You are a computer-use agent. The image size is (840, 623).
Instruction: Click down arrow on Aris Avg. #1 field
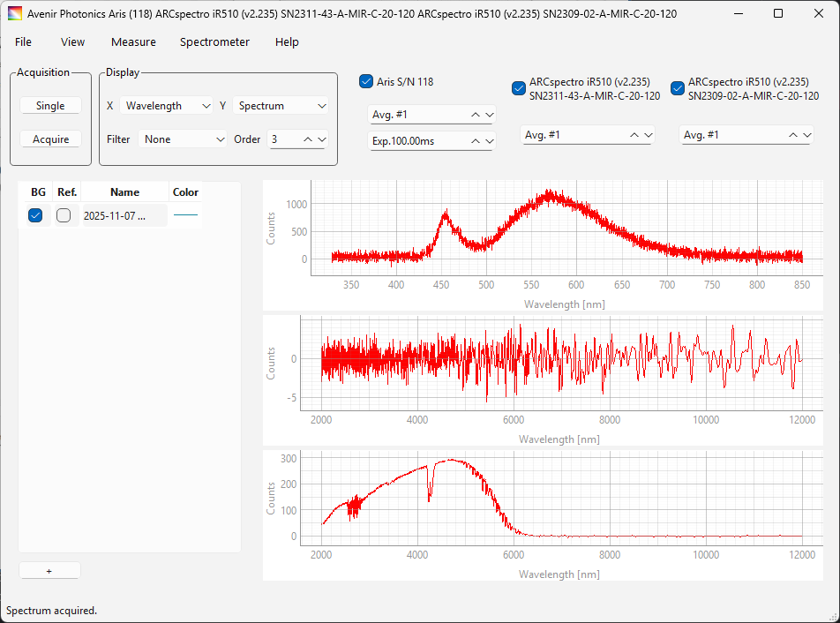click(490, 115)
